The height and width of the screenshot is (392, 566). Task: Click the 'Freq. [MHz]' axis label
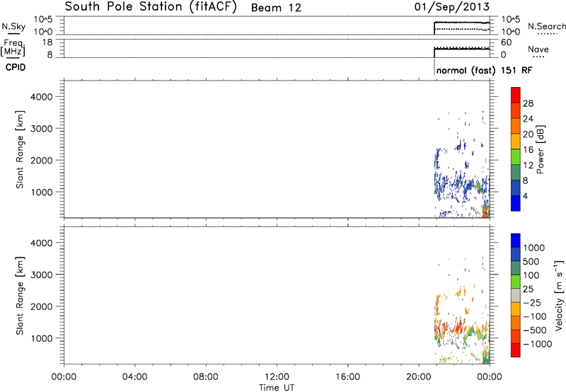(13, 47)
